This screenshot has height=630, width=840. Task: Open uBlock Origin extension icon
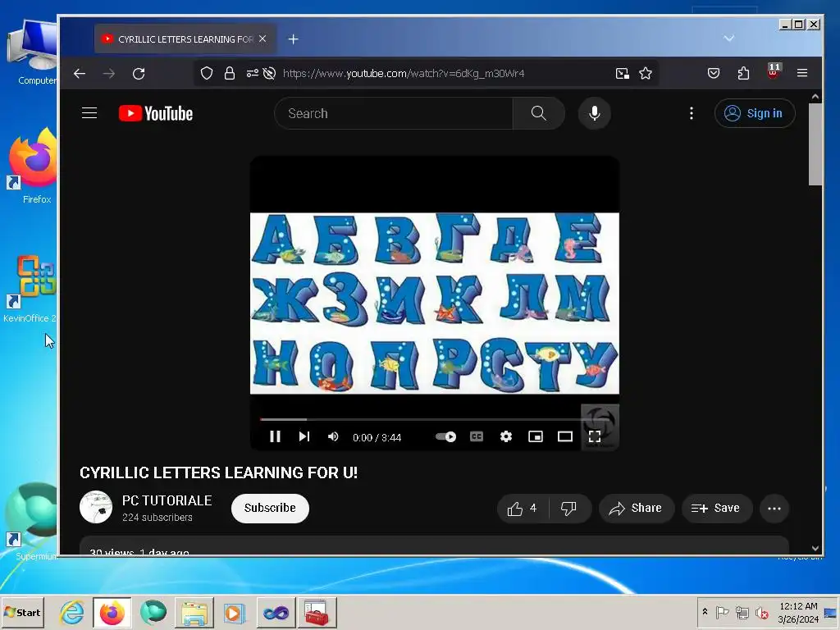tap(773, 72)
